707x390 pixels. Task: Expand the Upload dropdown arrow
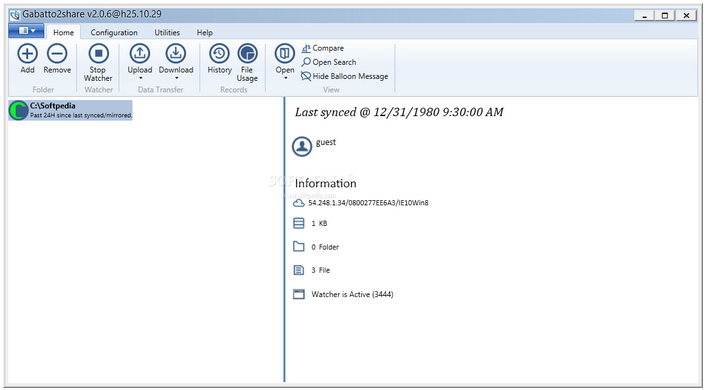[x=140, y=78]
